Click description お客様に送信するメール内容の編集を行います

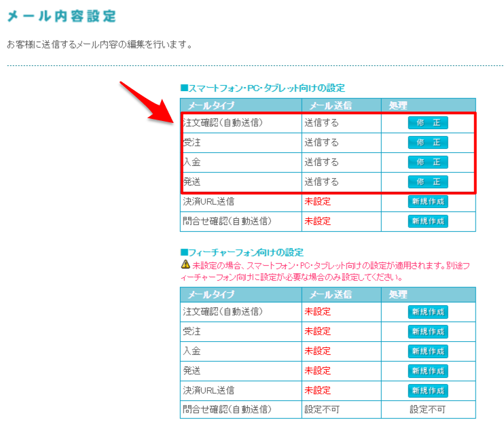coord(99,44)
